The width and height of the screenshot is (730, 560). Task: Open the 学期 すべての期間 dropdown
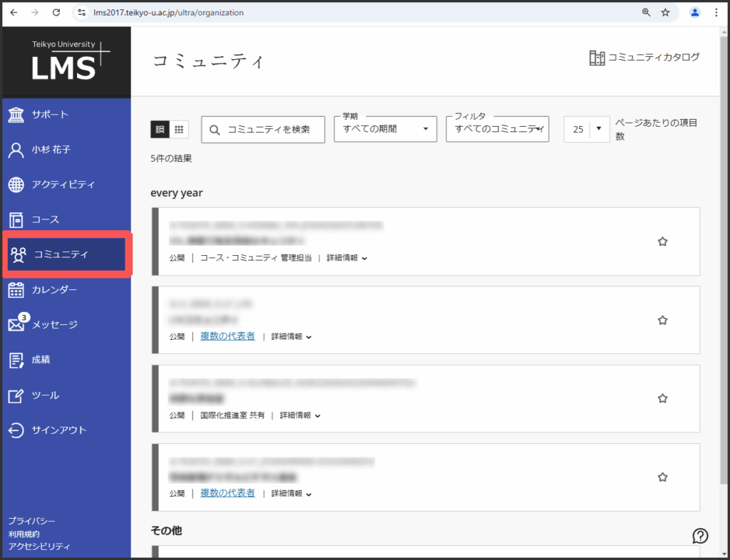[x=386, y=129]
